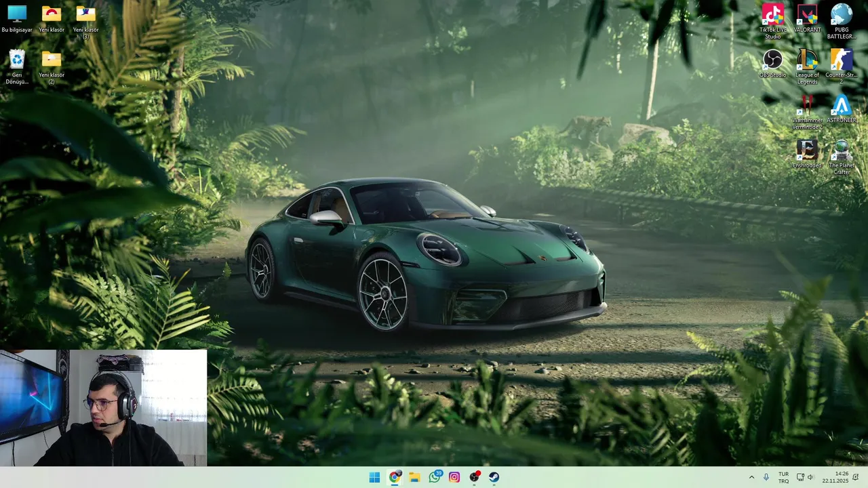This screenshot has width=868, height=488.
Task: Open File Explorer from the taskbar
Action: click(x=414, y=477)
